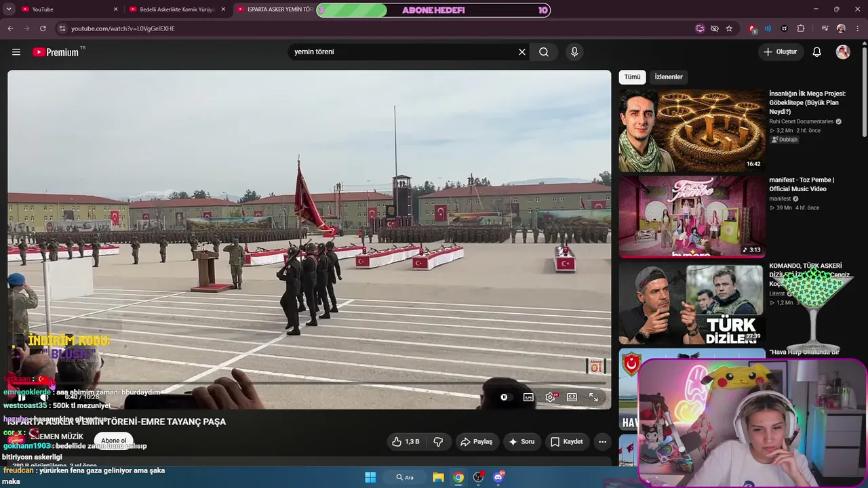Open File Explorer from the taskbar
This screenshot has width=868, height=488.
[438, 477]
